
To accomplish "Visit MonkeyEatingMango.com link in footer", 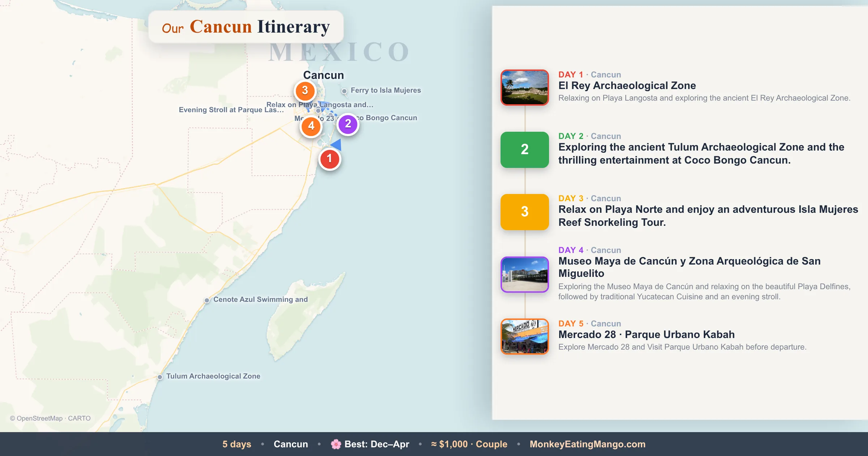I will [x=588, y=444].
